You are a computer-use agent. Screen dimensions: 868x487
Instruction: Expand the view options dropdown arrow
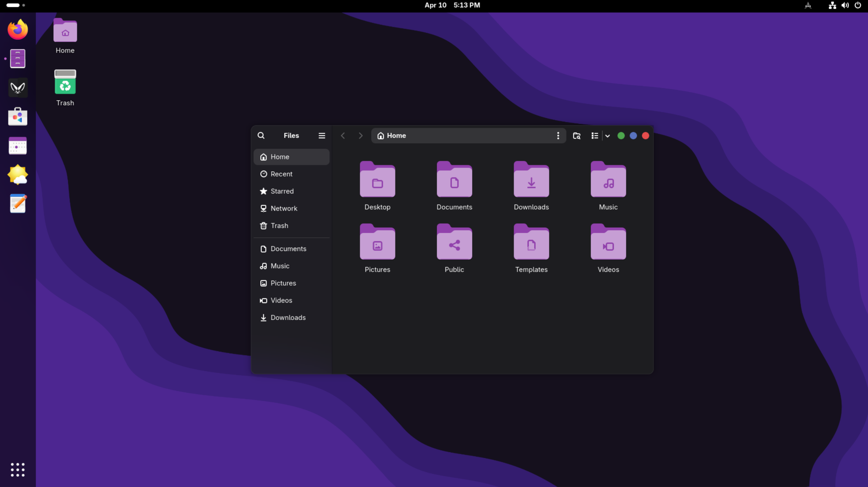[x=607, y=136]
